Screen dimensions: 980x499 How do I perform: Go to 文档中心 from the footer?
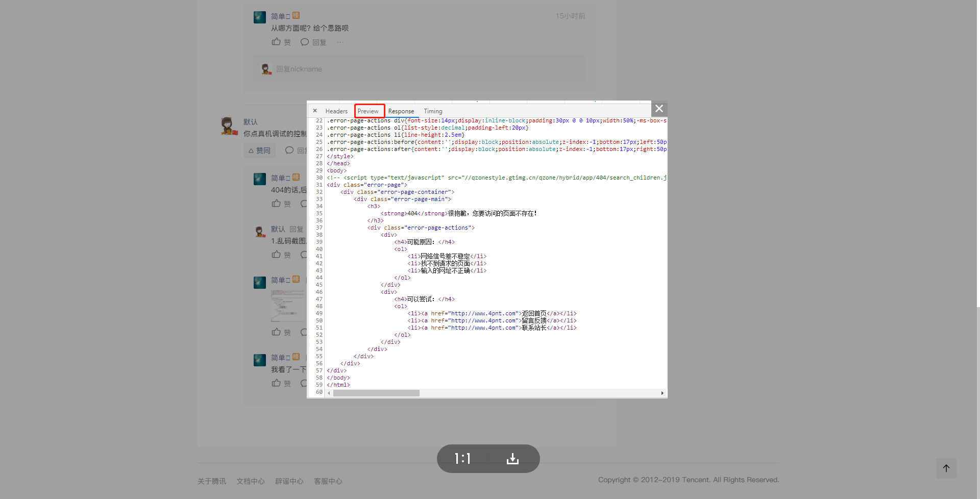tap(251, 481)
